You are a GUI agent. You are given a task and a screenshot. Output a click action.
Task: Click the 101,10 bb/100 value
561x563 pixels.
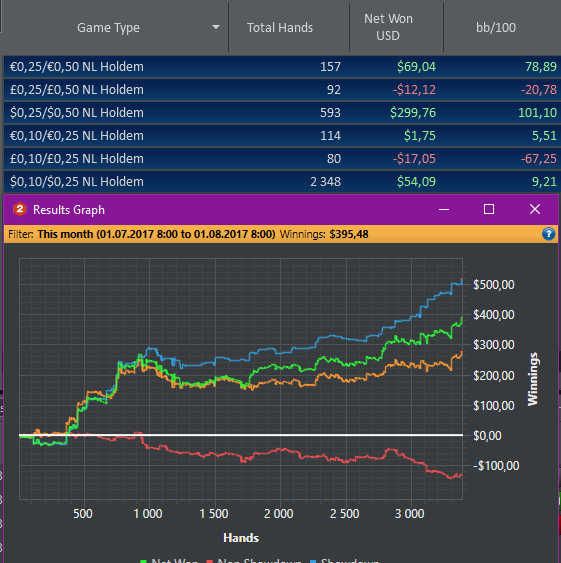[537, 113]
